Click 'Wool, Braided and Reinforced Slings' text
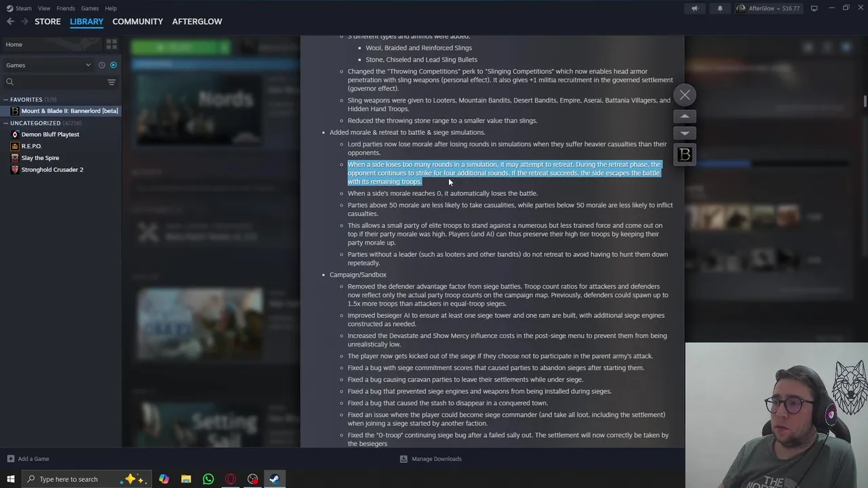Image resolution: width=868 pixels, height=488 pixels. point(418,48)
